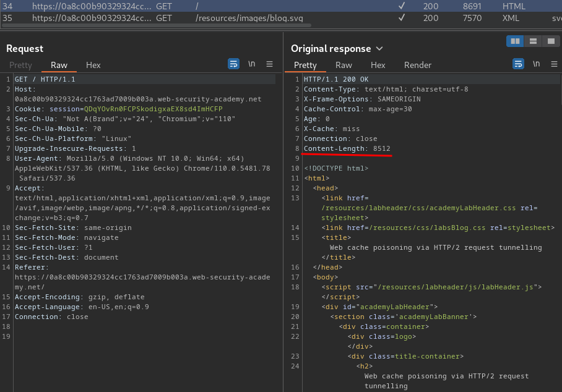Image resolution: width=562 pixels, height=392 pixels.
Task: Click the Connection: close response header
Action: [x=340, y=138]
